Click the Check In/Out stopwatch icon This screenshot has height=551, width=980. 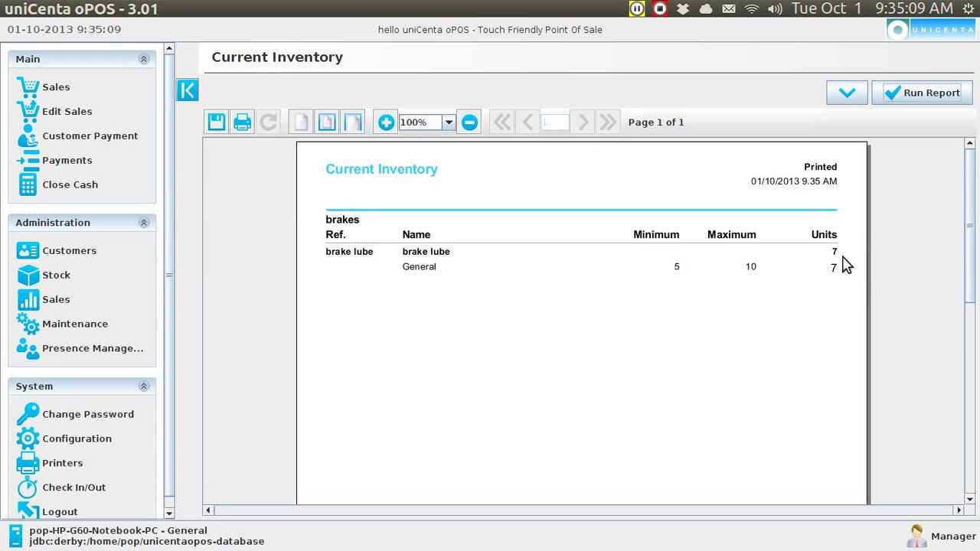coord(28,487)
